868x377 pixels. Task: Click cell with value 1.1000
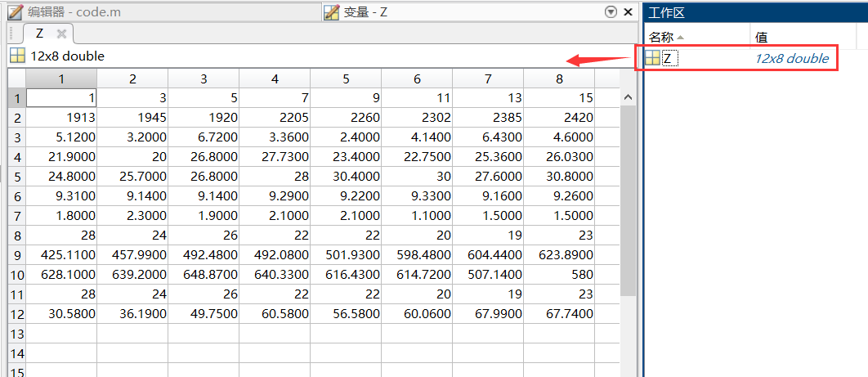pyautogui.click(x=417, y=216)
